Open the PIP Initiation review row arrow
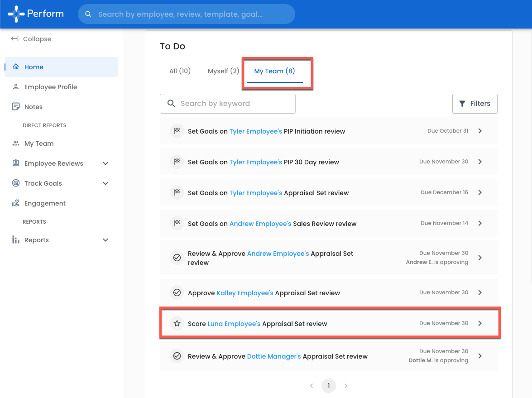532x398 pixels. pos(480,131)
